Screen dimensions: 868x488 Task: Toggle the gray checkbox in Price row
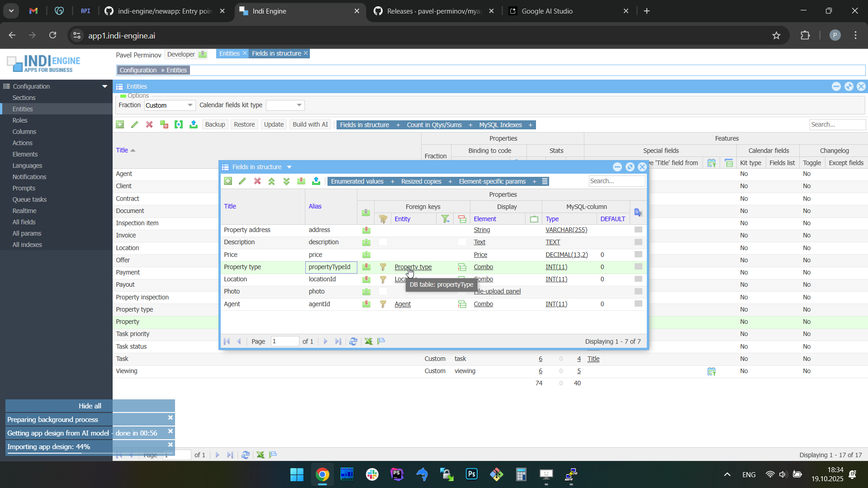[638, 255]
